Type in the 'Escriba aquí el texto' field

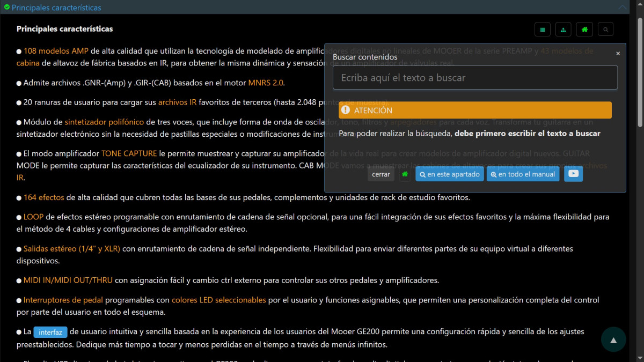(x=475, y=78)
